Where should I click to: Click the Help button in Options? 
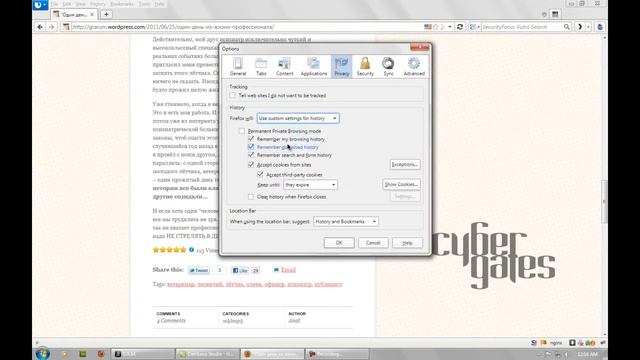(407, 243)
